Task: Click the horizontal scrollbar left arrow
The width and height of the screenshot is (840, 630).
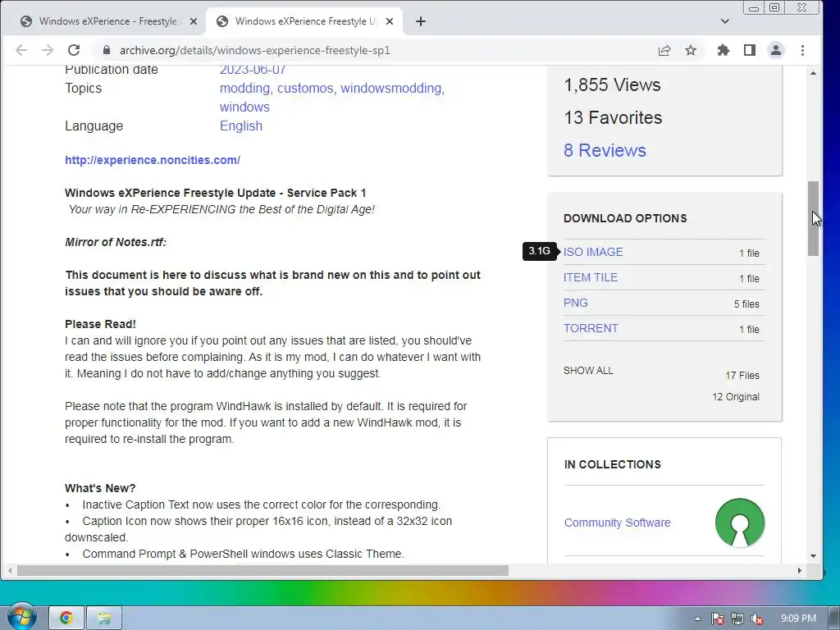Action: point(10,571)
